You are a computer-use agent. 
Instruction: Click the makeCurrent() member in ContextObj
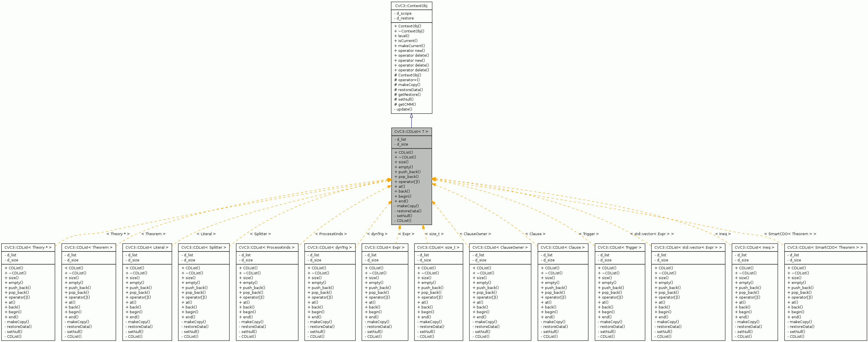coord(410,45)
